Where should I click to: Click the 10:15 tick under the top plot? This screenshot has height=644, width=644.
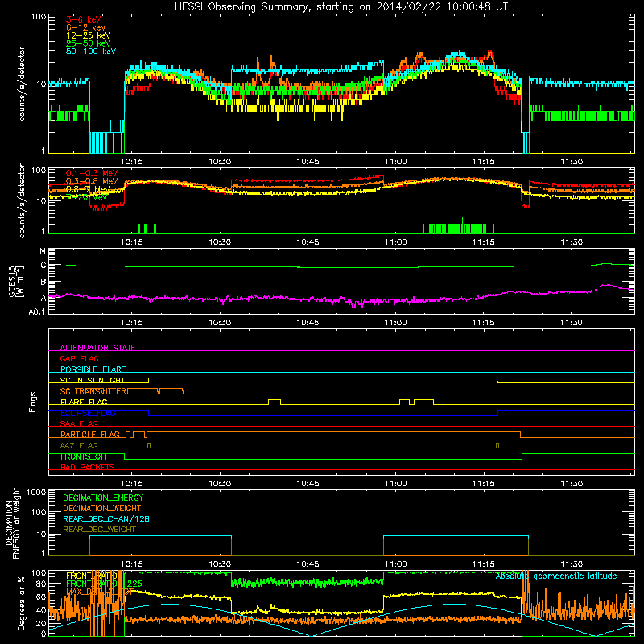132,161
